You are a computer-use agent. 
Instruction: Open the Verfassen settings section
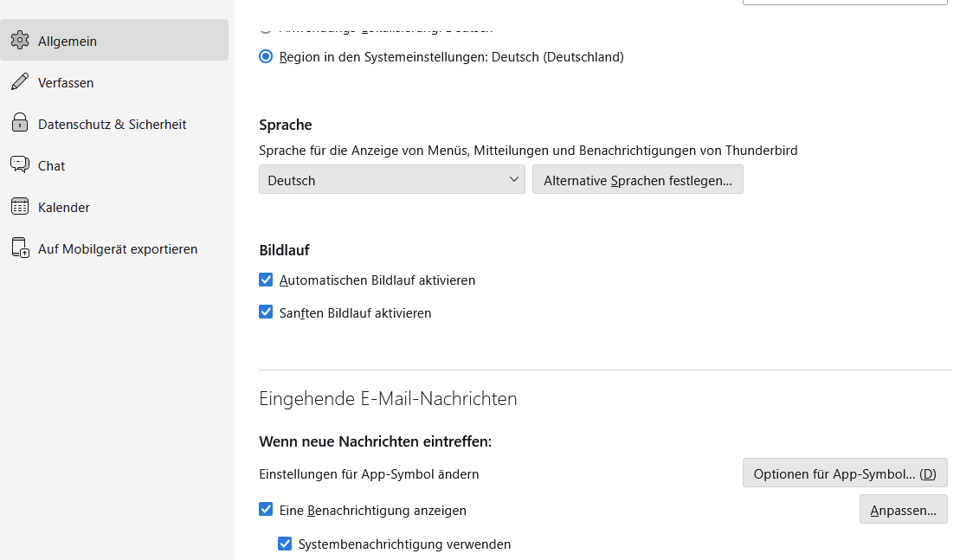tap(66, 82)
